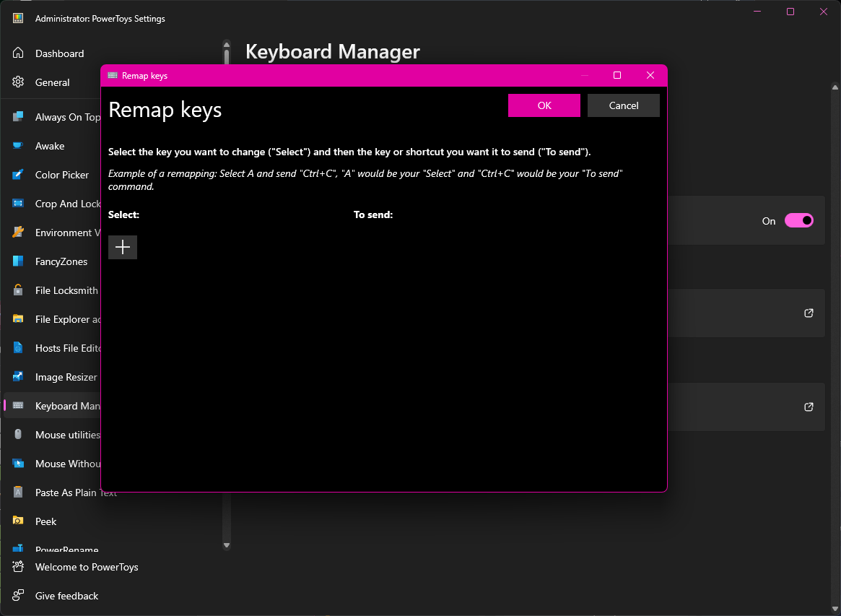Go to General menu item

(53, 82)
